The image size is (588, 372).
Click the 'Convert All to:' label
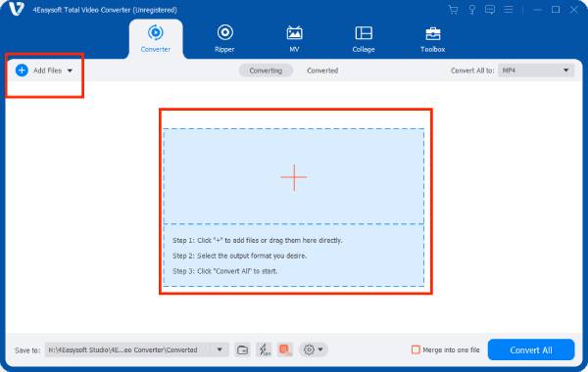tap(472, 70)
